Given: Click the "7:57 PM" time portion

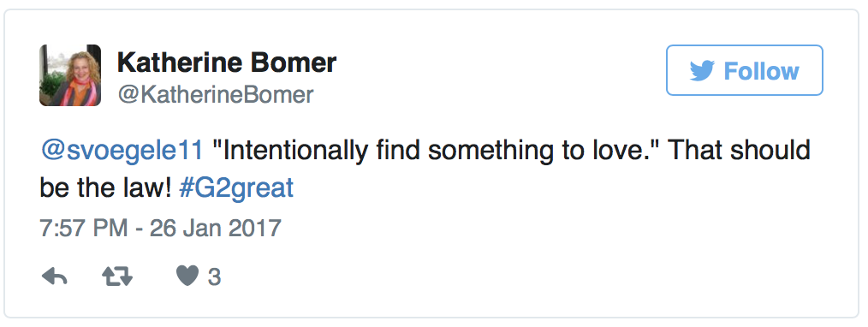Looking at the screenshot, I should (84, 228).
